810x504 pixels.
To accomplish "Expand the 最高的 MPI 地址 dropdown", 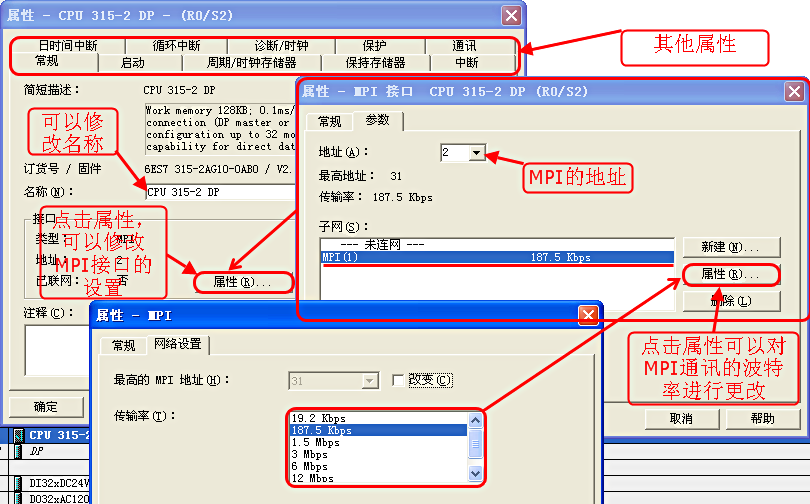I will click(x=369, y=381).
